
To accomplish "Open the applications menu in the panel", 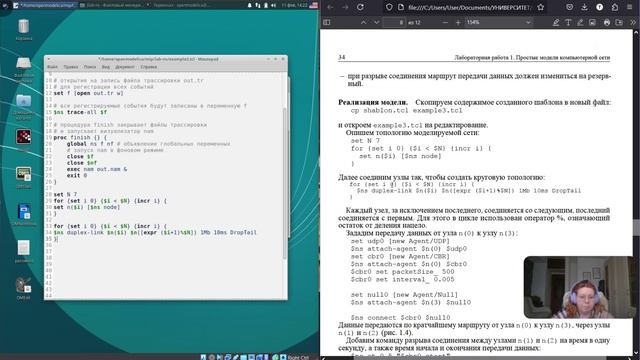I will coord(5,5).
